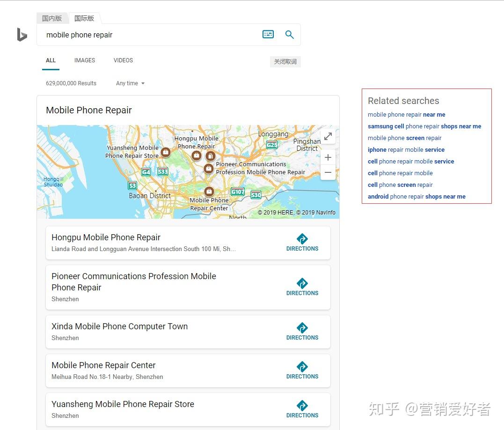Click the 629,000,000 Results count text

click(71, 83)
